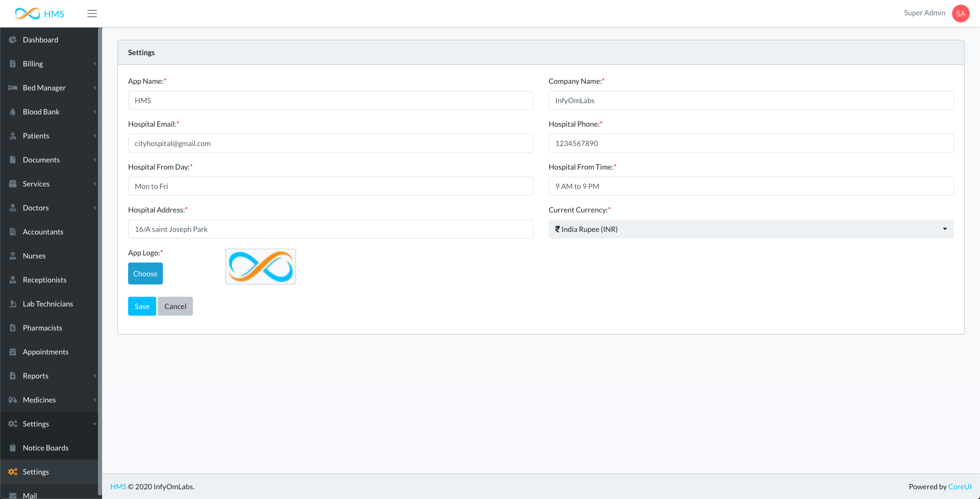The height and width of the screenshot is (499, 980).
Task: Click the Appointments calendar icon
Action: click(13, 352)
